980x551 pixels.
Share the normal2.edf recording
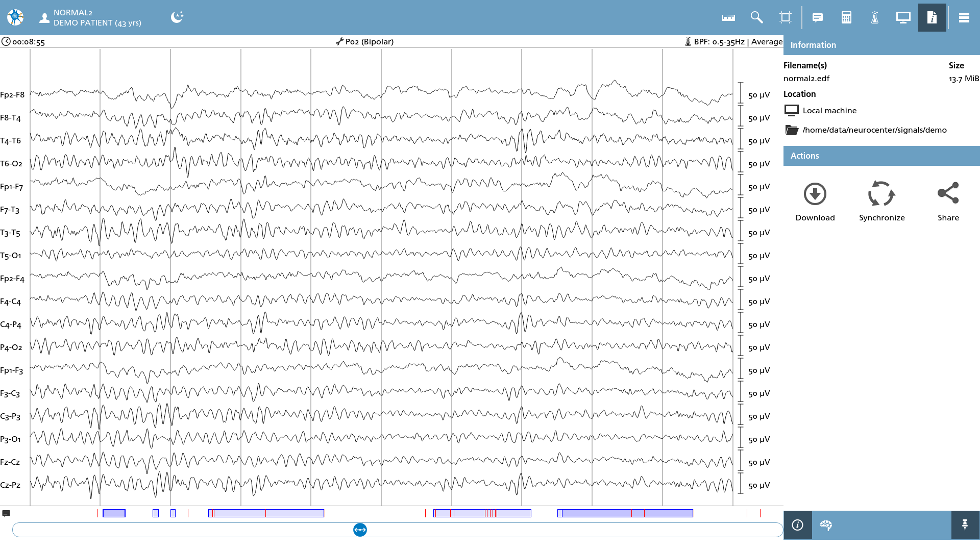(x=948, y=202)
